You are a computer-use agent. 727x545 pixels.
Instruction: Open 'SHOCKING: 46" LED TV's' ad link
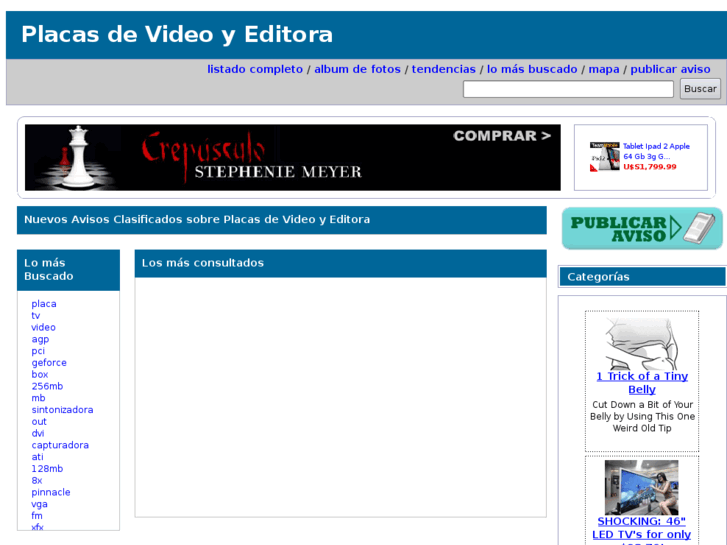[642, 530]
